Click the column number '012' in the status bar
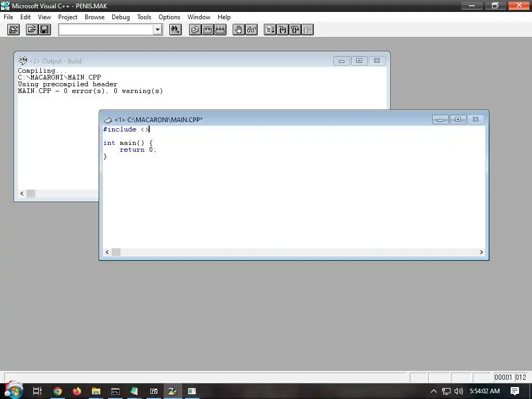This screenshot has width=532, height=399. [x=521, y=377]
